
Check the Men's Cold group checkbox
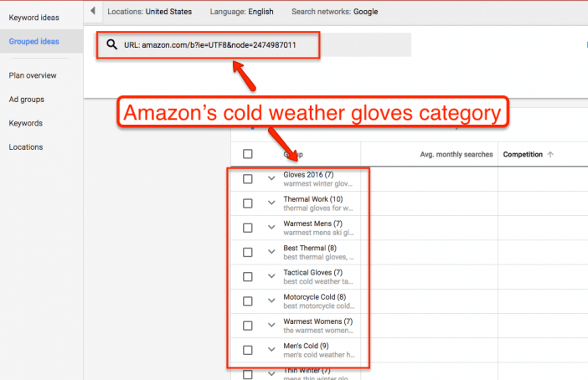[247, 350]
